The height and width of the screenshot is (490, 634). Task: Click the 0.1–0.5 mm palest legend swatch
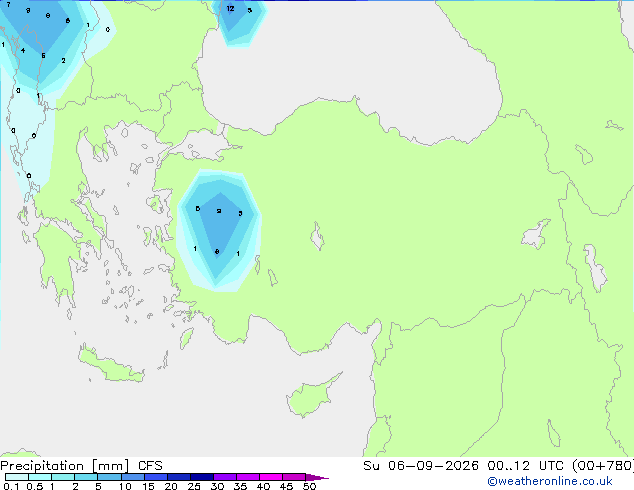click(x=17, y=477)
